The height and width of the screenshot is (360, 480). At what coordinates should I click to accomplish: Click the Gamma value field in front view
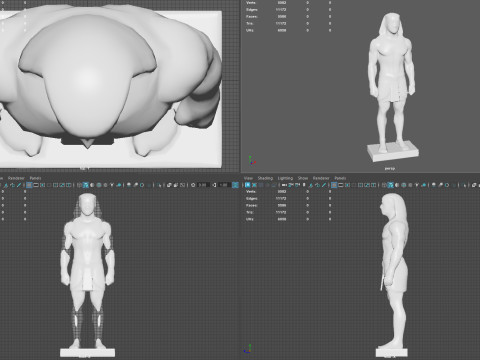click(224, 185)
